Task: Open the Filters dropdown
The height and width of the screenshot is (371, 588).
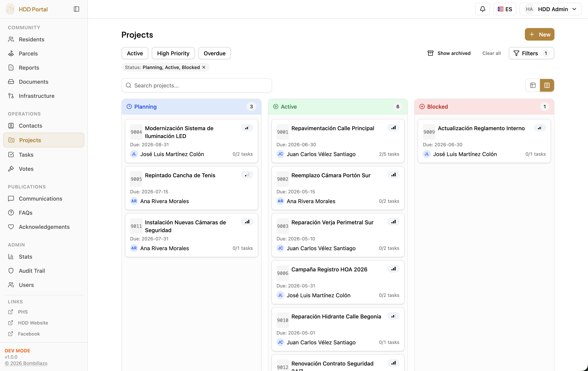Action: coord(531,53)
